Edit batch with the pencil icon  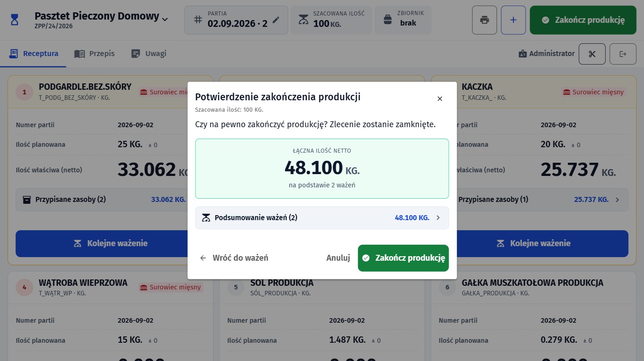click(x=276, y=20)
